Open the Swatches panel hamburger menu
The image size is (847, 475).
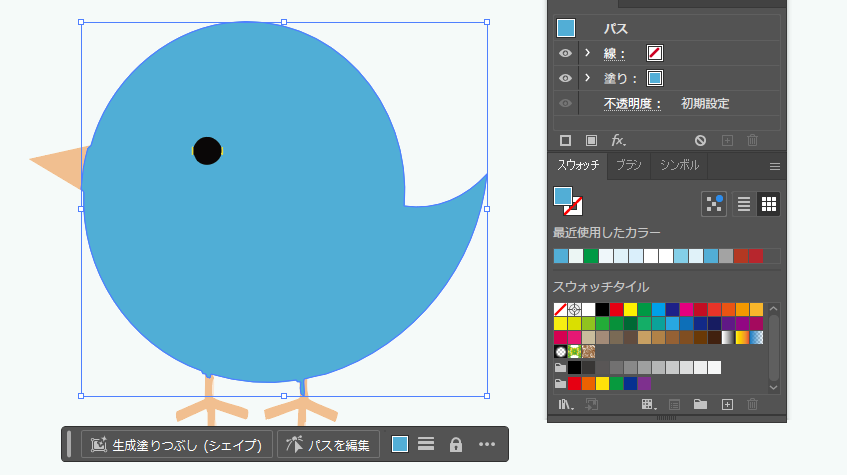click(775, 166)
